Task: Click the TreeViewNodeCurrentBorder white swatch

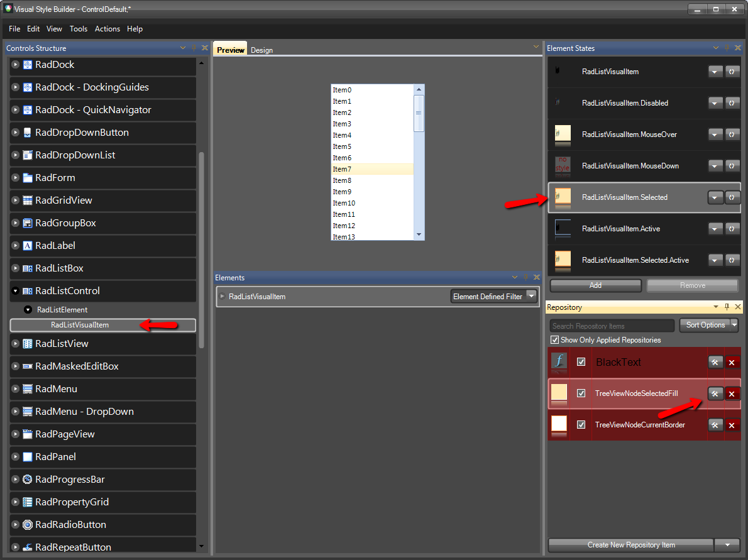Action: pos(559,425)
